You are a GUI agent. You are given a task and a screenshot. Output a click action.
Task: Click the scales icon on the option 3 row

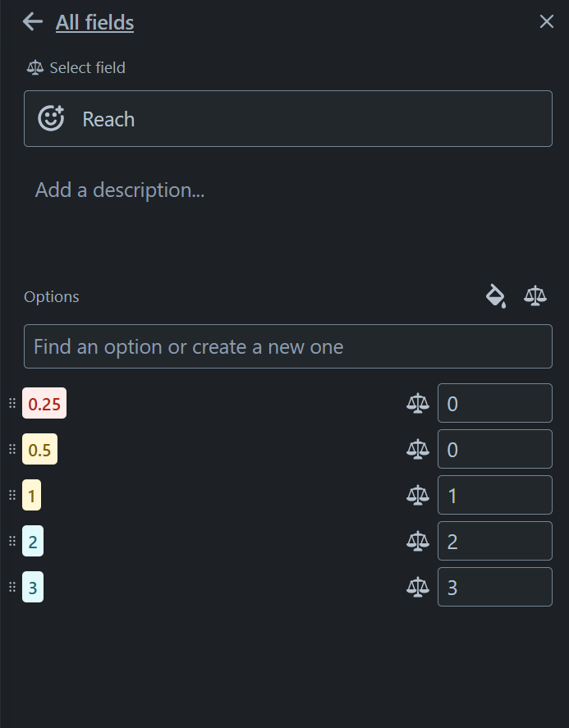tap(419, 587)
